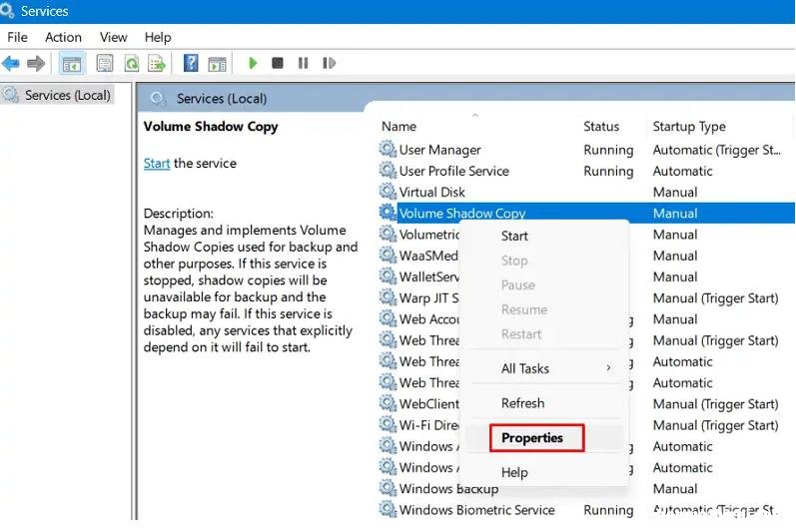Click the Export List toolbar icon
796x532 pixels.
(157, 64)
